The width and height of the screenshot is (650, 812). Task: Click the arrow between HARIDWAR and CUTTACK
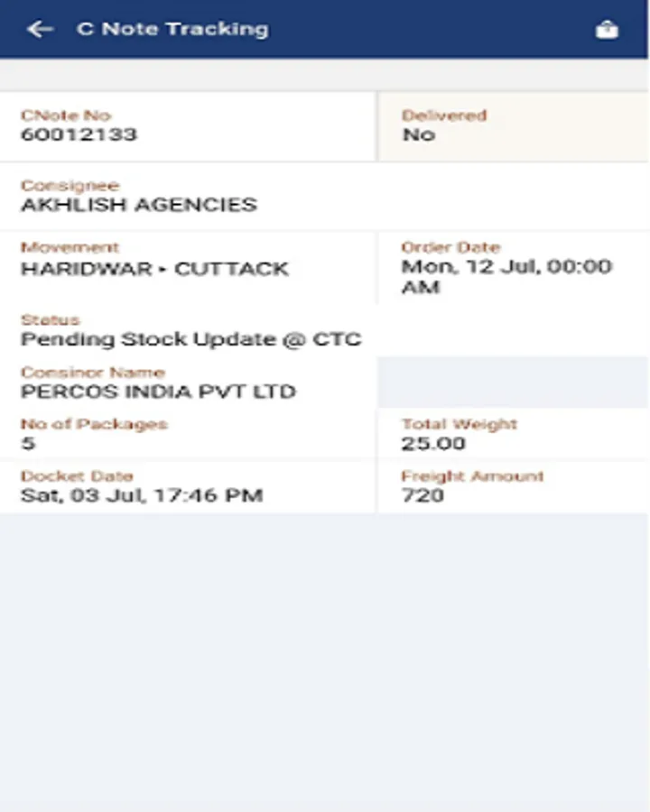162,269
